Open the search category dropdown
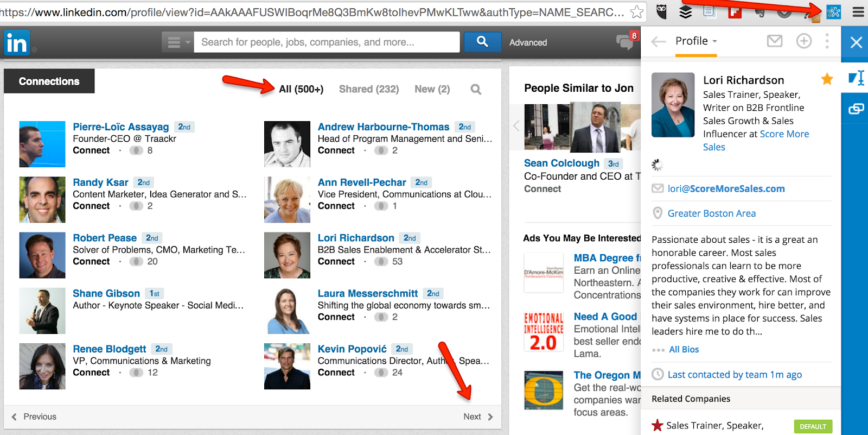Viewport: 868px width, 435px height. (177, 42)
